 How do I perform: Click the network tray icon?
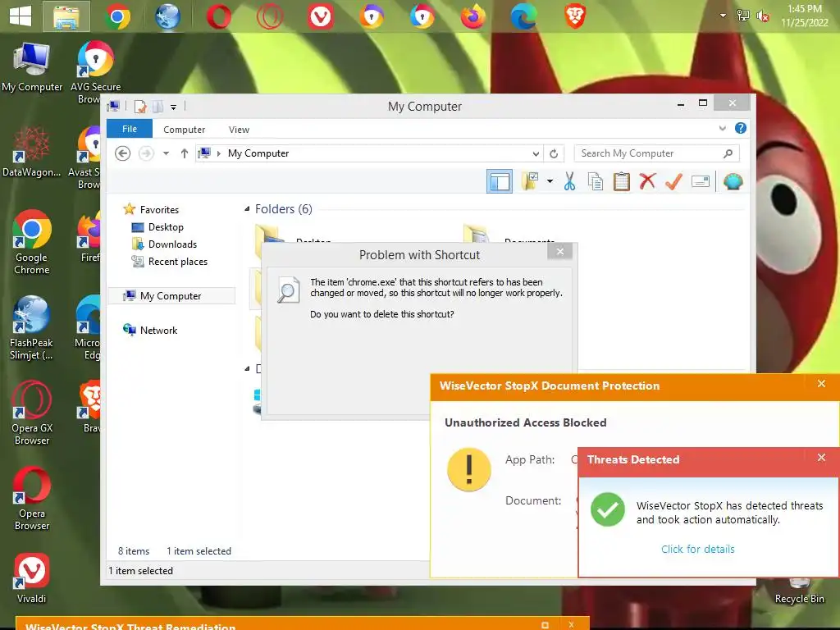pos(743,16)
